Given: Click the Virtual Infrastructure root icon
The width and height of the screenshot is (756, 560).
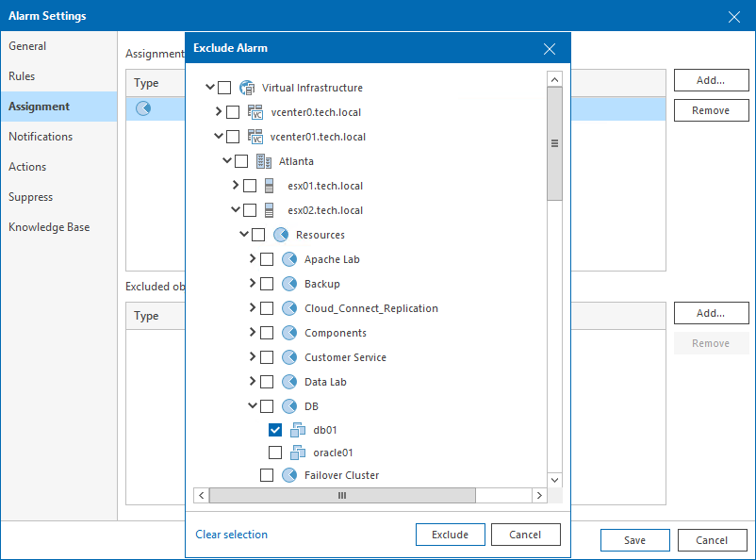Looking at the screenshot, I should [x=247, y=88].
